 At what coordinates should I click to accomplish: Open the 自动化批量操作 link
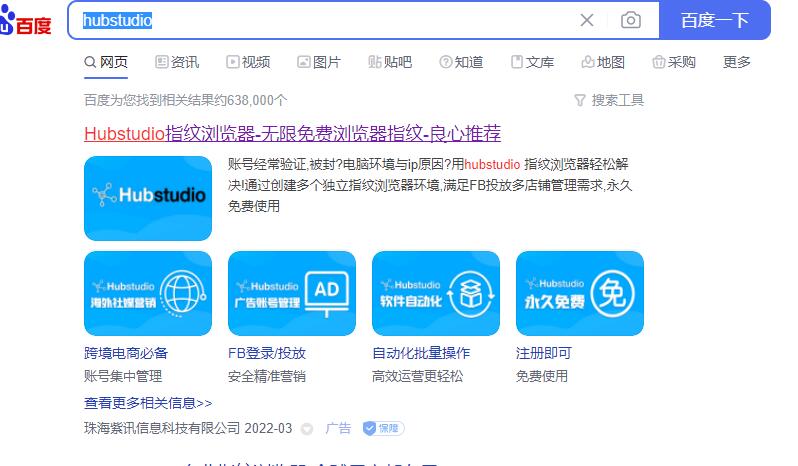421,353
